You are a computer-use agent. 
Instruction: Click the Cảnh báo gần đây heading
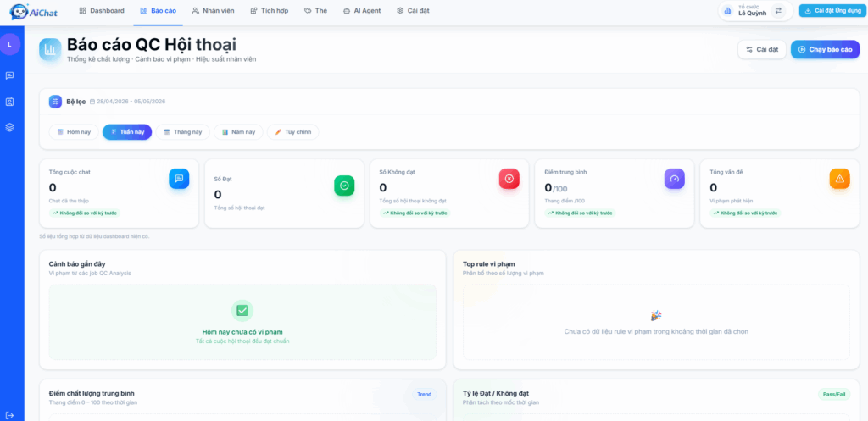pos(77,264)
